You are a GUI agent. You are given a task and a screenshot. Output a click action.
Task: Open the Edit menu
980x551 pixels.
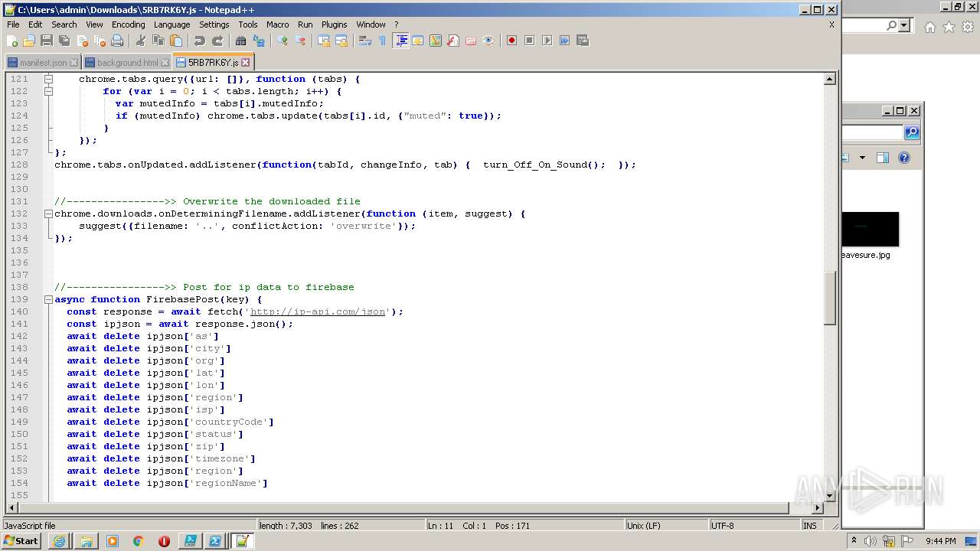click(35, 24)
